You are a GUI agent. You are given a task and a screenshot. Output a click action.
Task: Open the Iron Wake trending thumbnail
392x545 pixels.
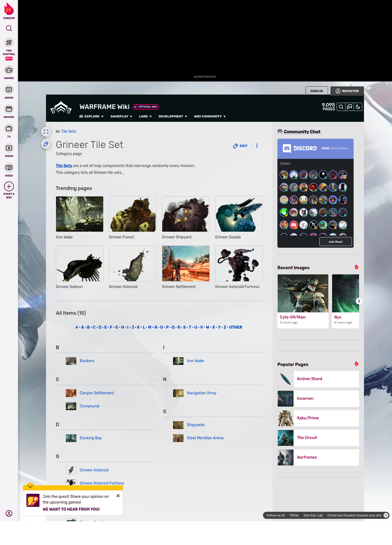[79, 214]
